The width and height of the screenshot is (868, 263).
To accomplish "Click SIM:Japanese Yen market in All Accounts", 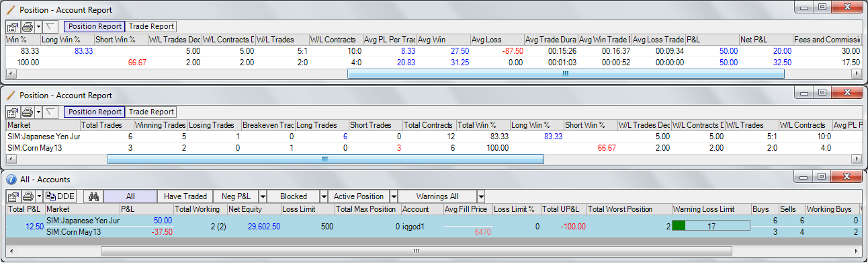I will click(83, 221).
